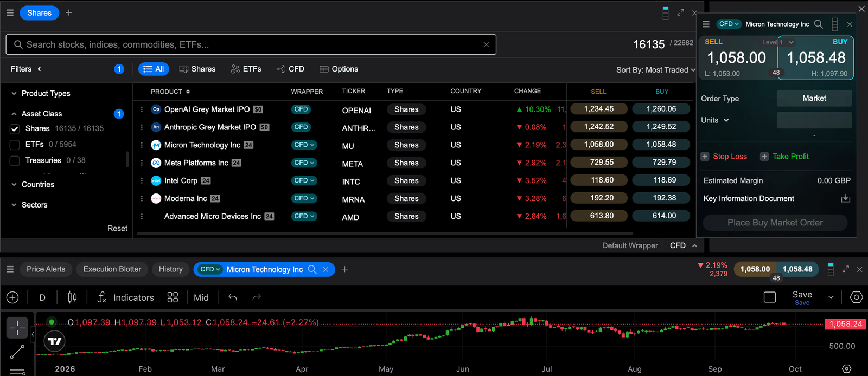Undo the last chart action
The width and height of the screenshot is (868, 376).
tap(233, 297)
